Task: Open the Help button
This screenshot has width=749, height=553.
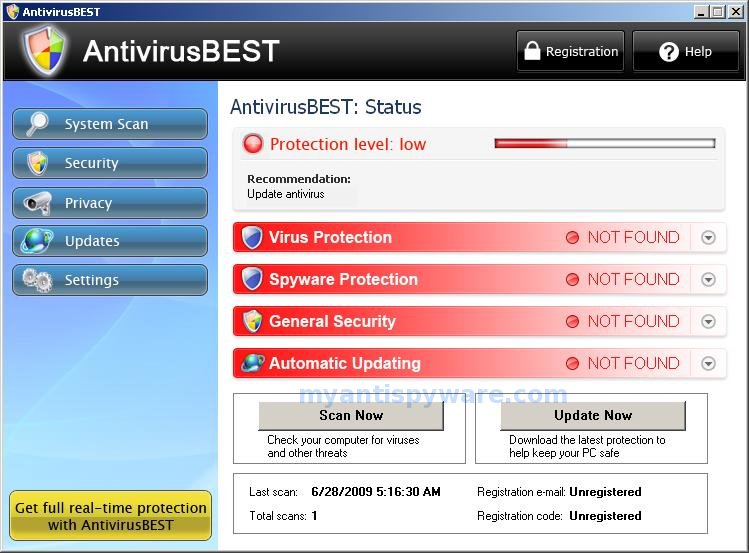Action: 686,51
